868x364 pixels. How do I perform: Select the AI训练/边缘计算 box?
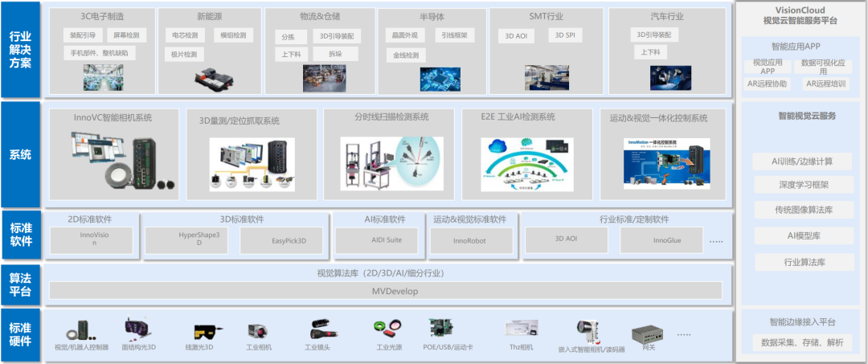(x=803, y=162)
